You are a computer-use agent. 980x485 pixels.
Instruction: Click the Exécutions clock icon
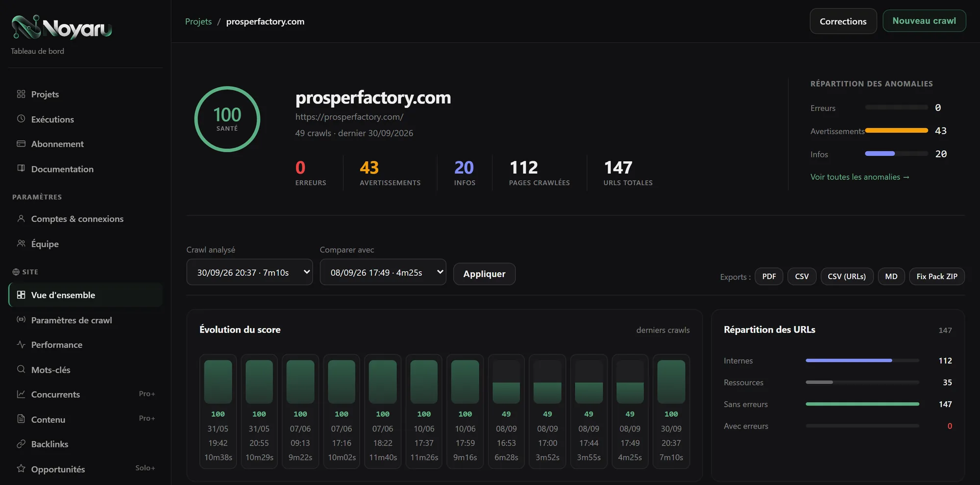[x=21, y=119]
